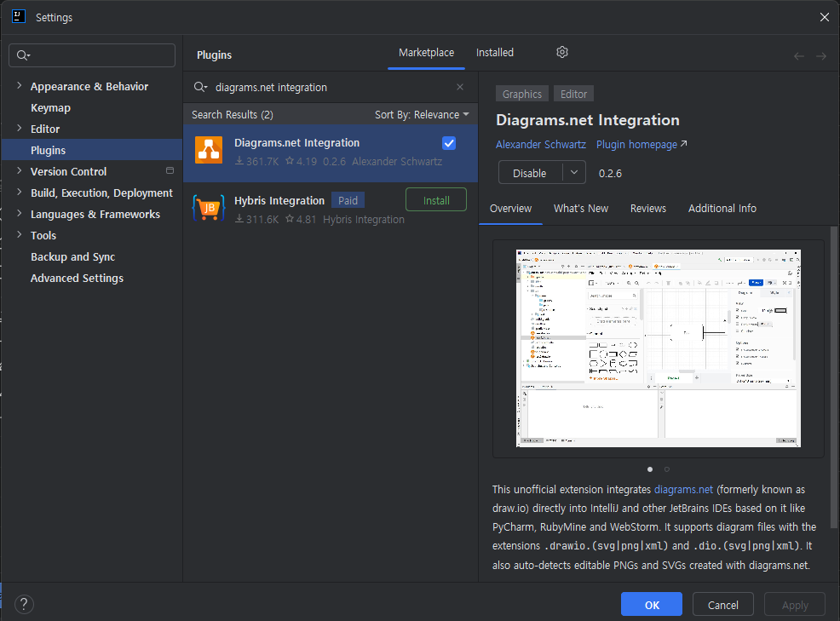The height and width of the screenshot is (621, 840).
Task: Click the 0.2.6 version next to Disable
Action: (610, 173)
